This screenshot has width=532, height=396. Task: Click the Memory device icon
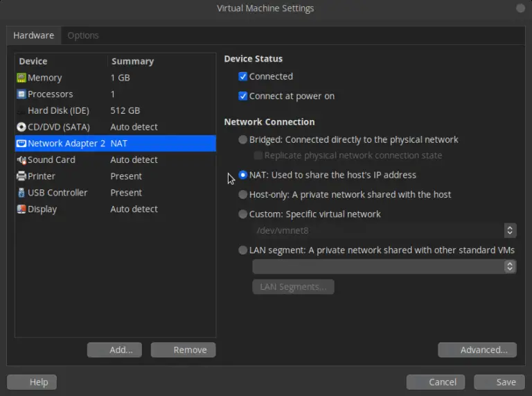pos(21,78)
